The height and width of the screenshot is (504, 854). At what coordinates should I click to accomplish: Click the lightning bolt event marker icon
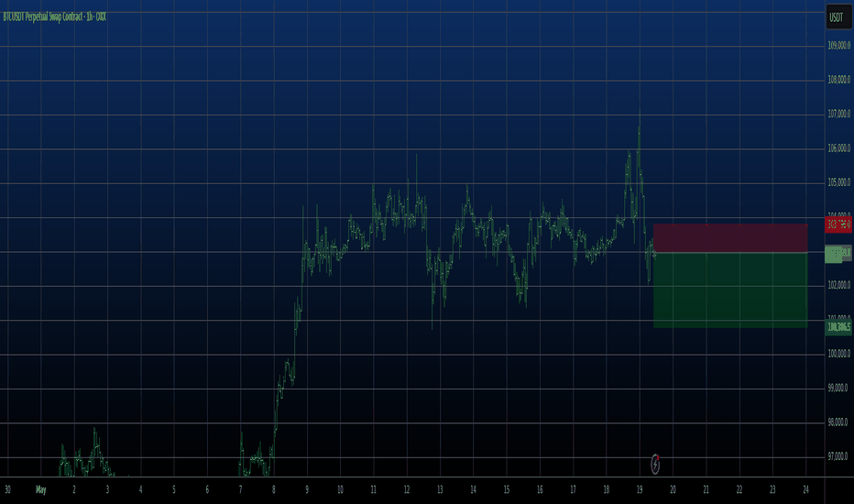tap(655, 465)
